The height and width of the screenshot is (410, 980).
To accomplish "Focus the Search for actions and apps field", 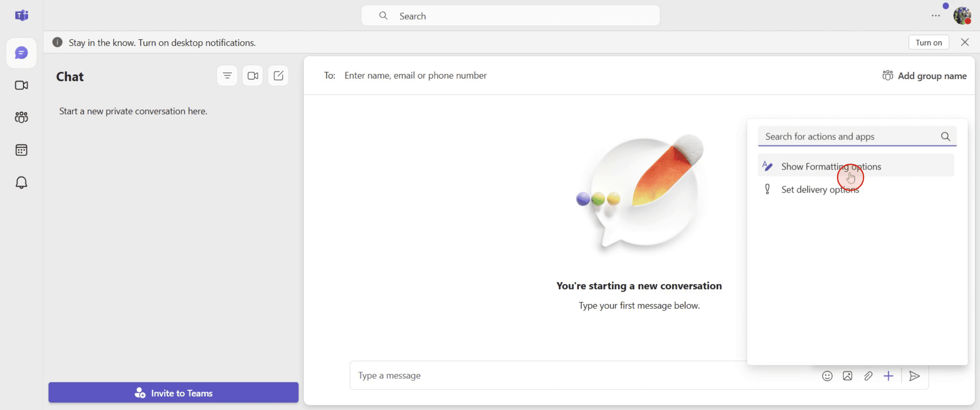I will (857, 136).
